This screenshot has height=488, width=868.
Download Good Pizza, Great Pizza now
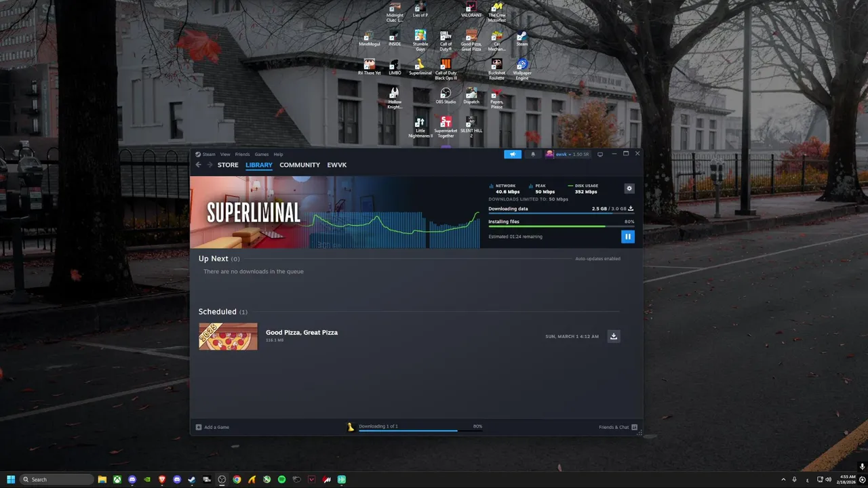click(614, 336)
